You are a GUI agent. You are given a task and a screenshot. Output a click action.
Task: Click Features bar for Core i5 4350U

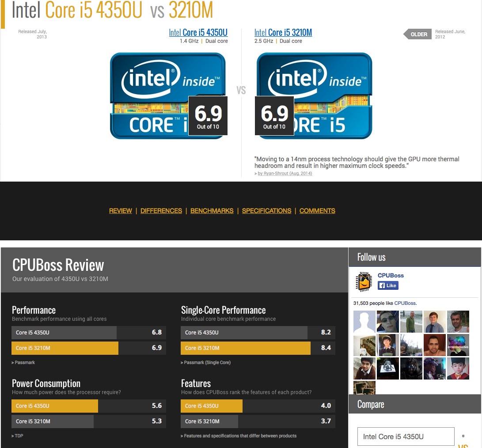click(x=258, y=406)
